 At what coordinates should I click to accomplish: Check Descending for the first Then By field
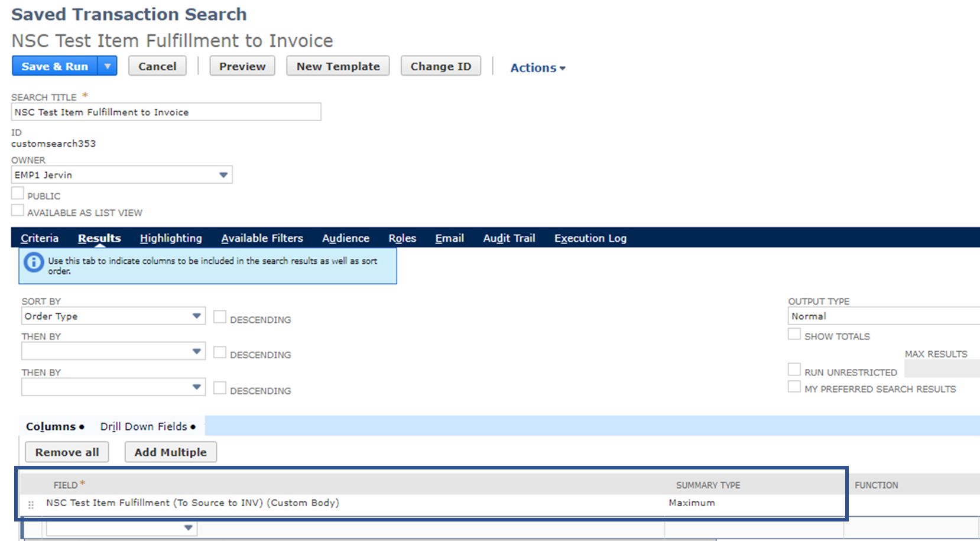(220, 352)
